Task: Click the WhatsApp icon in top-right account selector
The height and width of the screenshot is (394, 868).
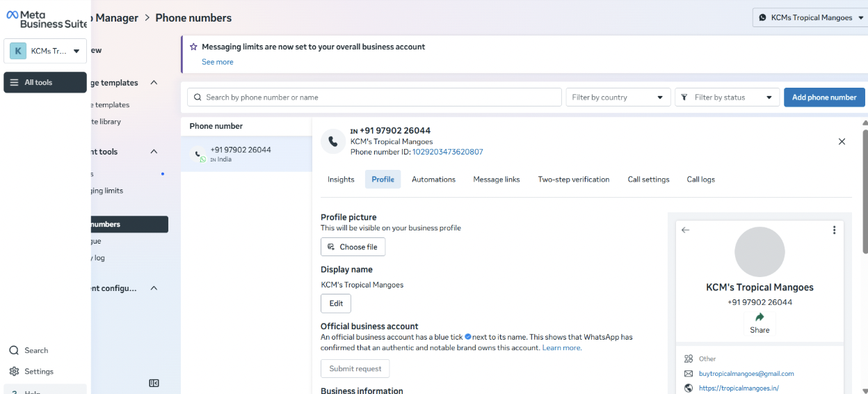Action: [x=763, y=17]
